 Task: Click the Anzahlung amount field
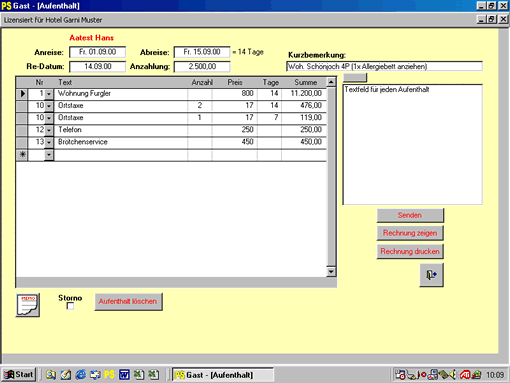pyautogui.click(x=202, y=66)
